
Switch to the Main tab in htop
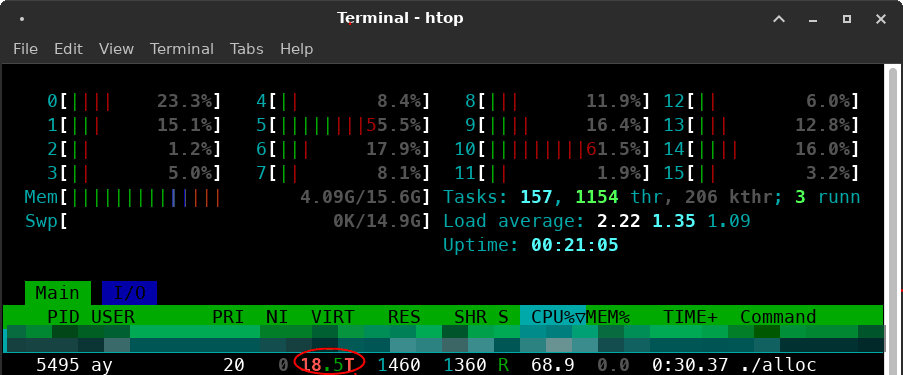click(x=58, y=293)
